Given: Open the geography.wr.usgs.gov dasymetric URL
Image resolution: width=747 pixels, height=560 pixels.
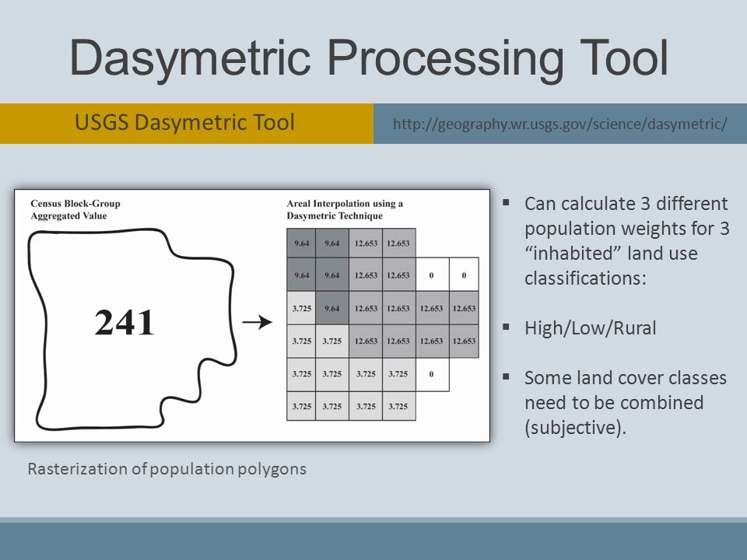Looking at the screenshot, I should click(x=559, y=124).
